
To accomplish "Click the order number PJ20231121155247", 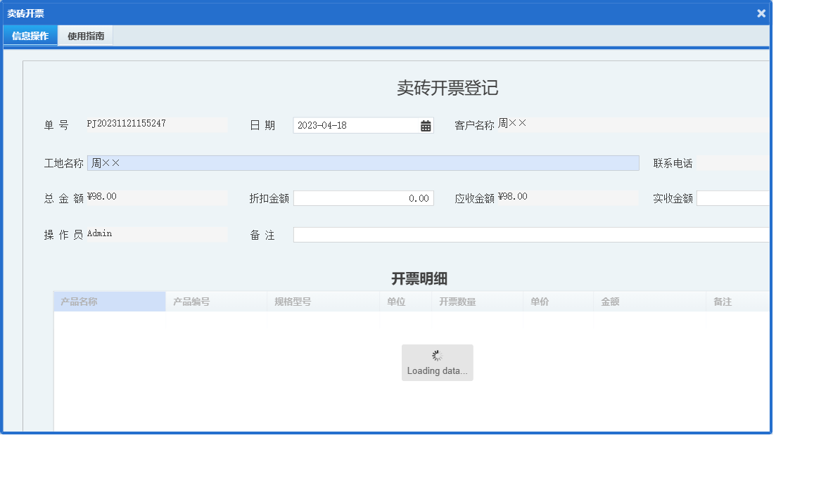I will (x=127, y=122).
